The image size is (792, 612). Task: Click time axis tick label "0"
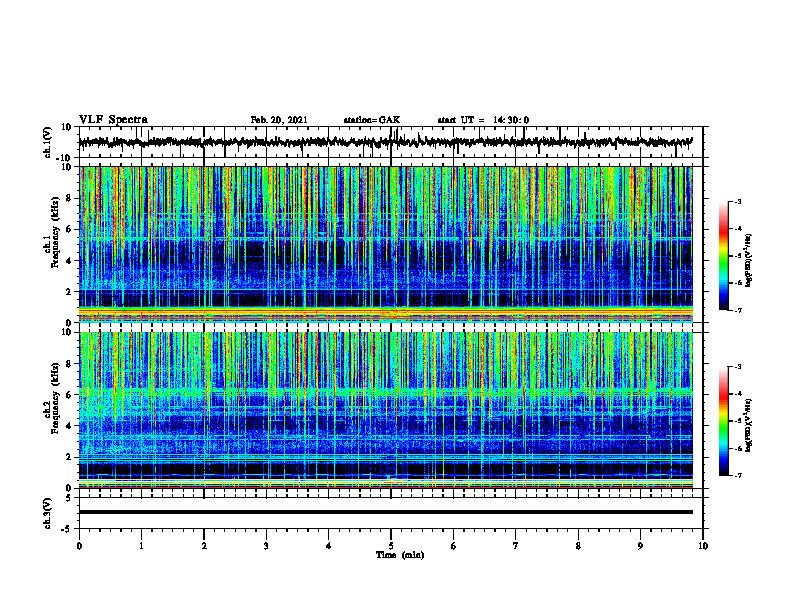click(x=79, y=546)
